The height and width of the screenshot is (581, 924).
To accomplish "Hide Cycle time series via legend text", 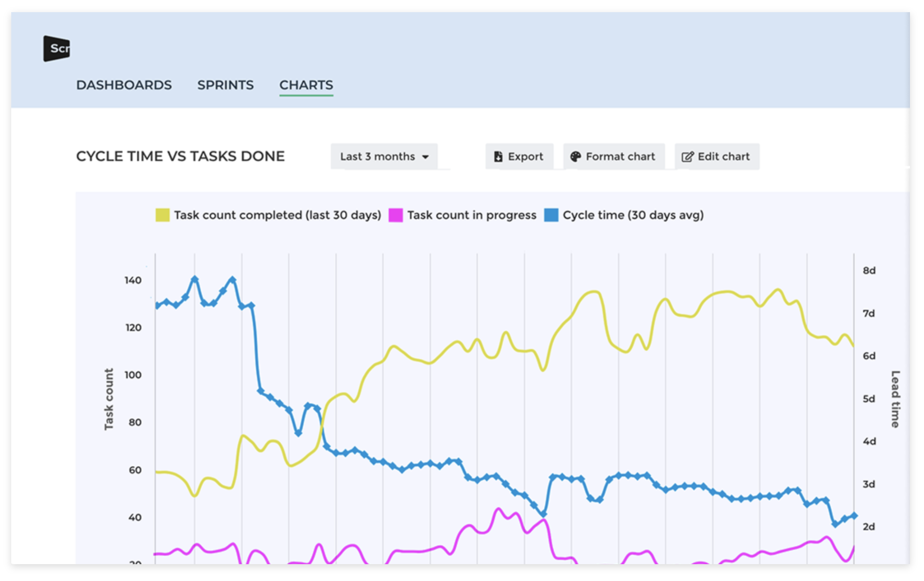I will (x=633, y=215).
